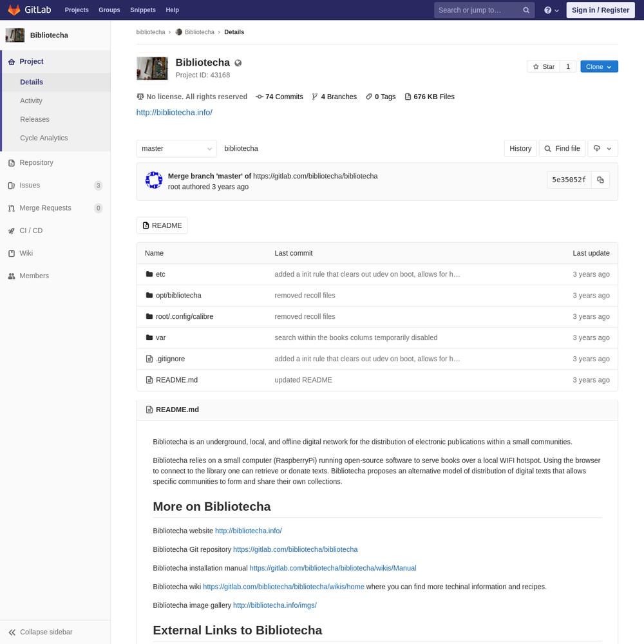Open the master branch dropdown
Image resolution: width=644 pixels, height=644 pixels.
click(176, 149)
